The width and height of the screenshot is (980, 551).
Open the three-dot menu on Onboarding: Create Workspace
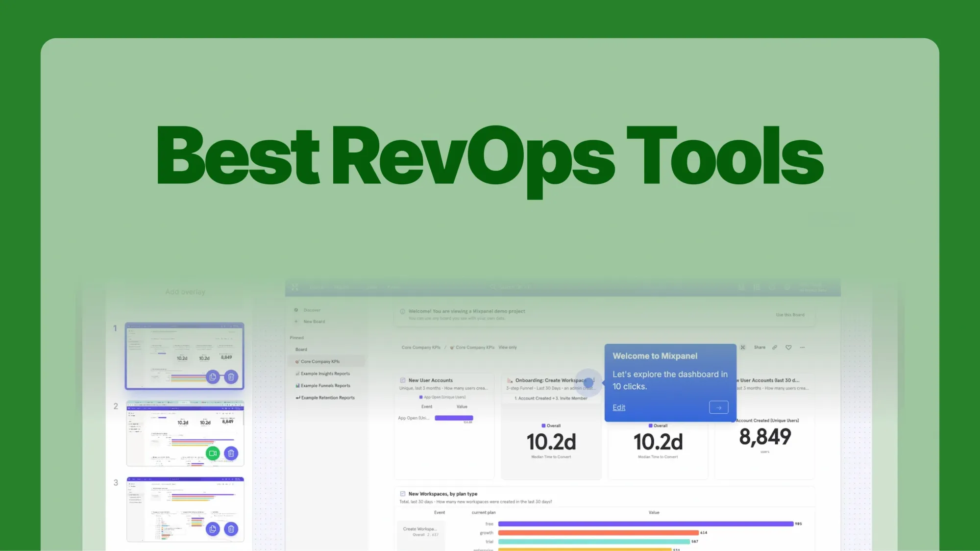click(593, 380)
